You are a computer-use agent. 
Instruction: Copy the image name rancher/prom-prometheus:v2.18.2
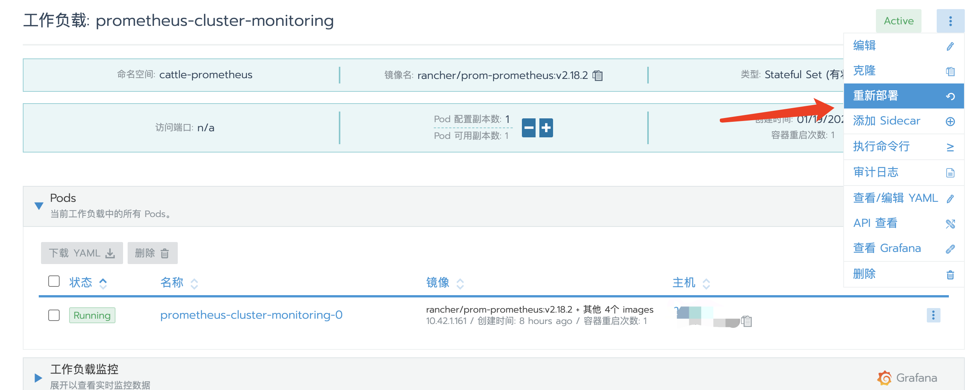coord(597,75)
